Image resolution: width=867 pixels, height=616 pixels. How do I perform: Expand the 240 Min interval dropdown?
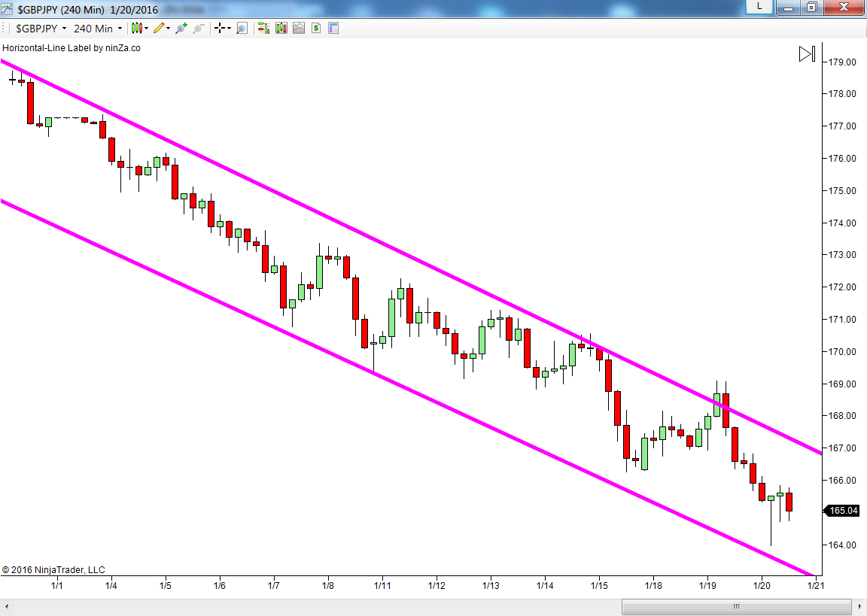point(120,29)
